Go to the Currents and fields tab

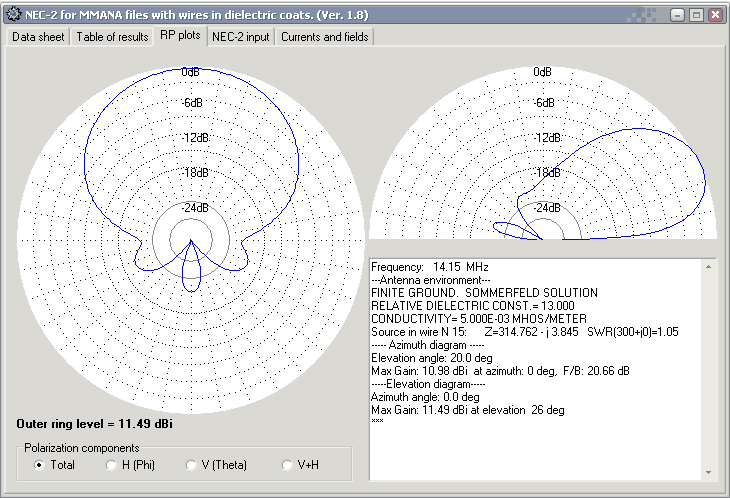tap(324, 37)
